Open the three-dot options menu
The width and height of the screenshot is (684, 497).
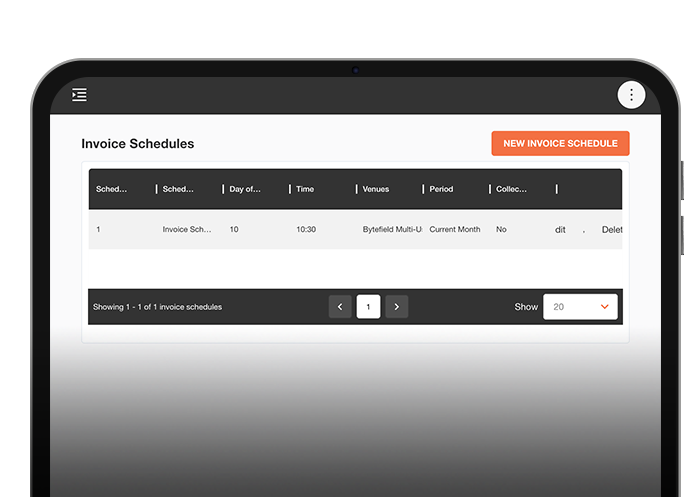[x=631, y=95]
